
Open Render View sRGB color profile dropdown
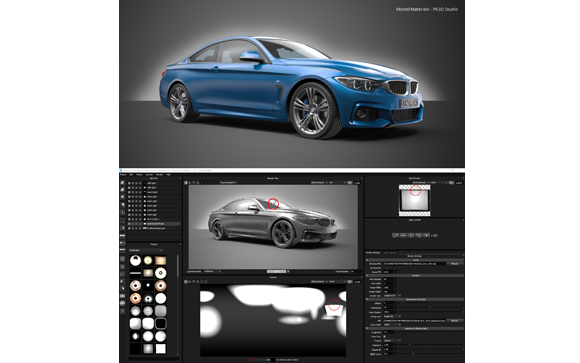click(x=318, y=182)
